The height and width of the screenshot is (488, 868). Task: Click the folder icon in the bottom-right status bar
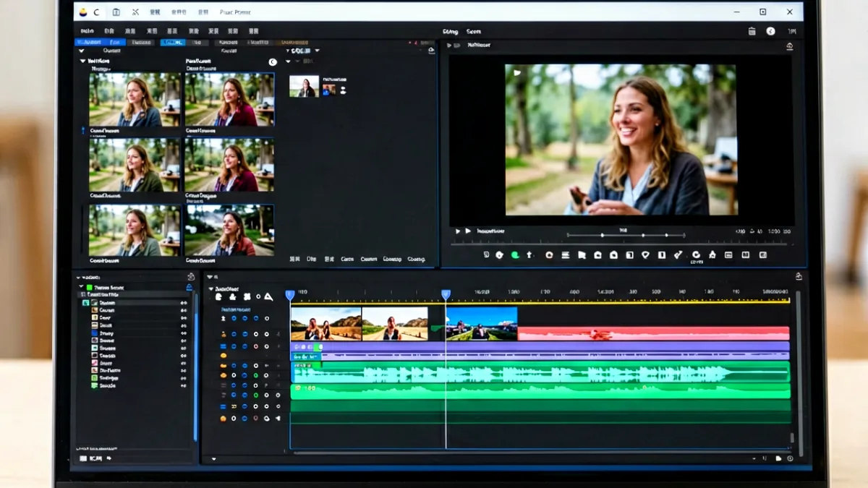(x=778, y=458)
